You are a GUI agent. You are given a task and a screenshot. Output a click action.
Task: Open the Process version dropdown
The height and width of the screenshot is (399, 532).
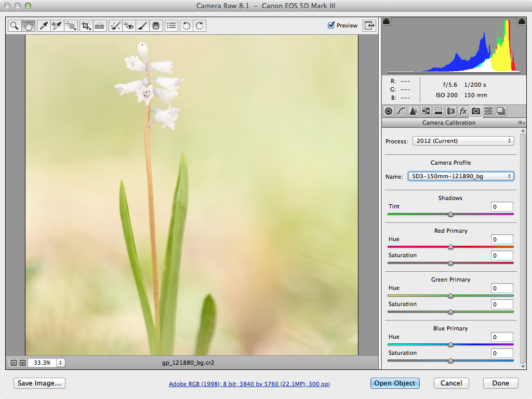pyautogui.click(x=463, y=141)
